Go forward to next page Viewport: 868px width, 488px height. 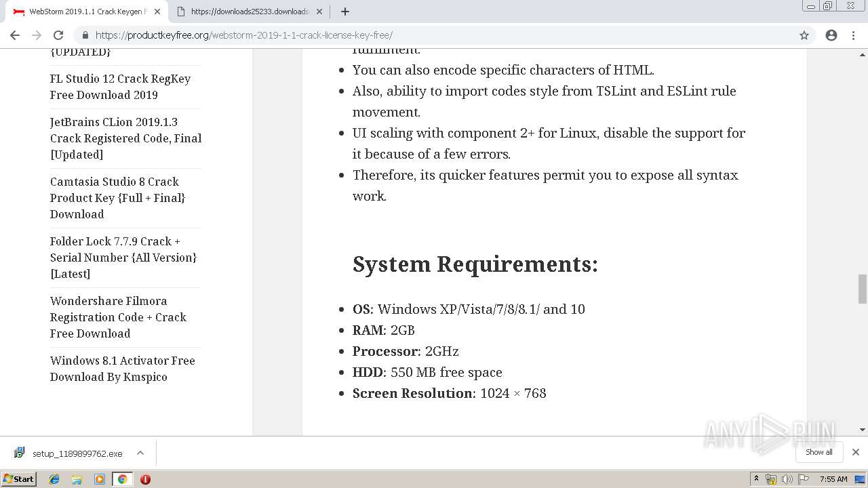[37, 35]
